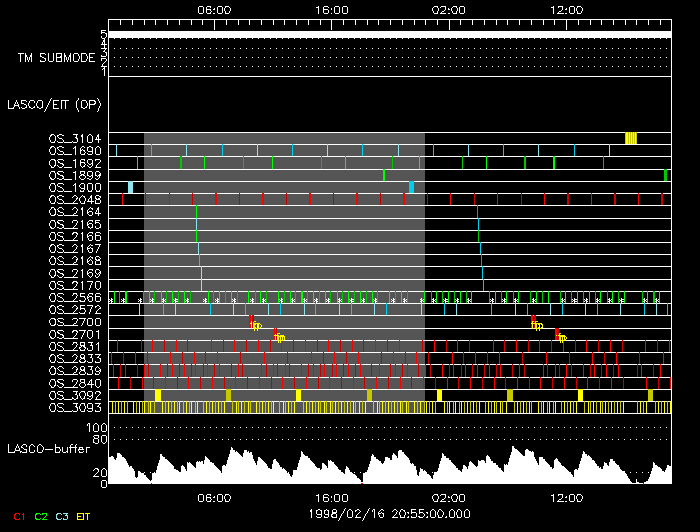Click the OS_2164 row label
700x532 pixels.
(75, 212)
